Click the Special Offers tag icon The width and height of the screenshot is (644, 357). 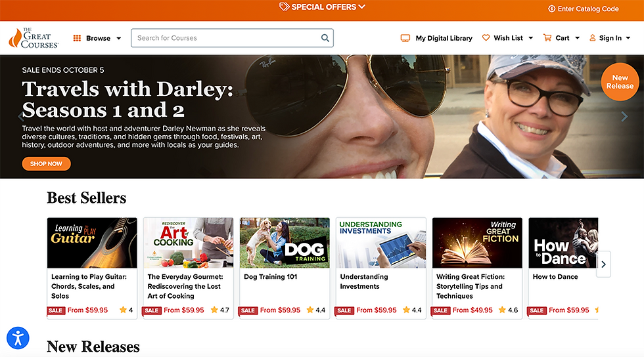coord(284,7)
